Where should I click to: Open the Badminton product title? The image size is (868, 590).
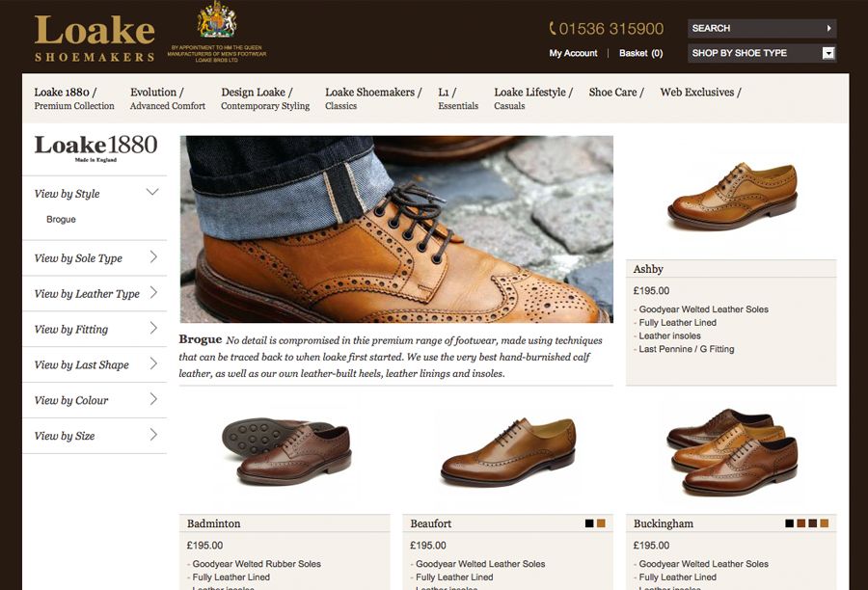tap(214, 523)
